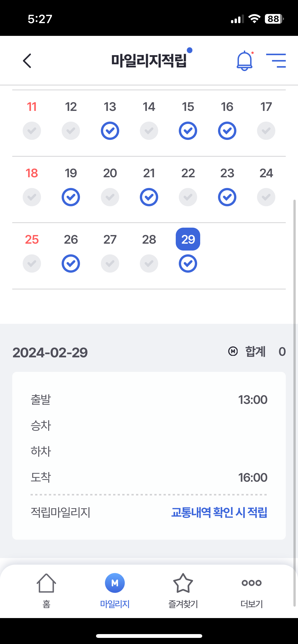Tap the arrival time 16:00
The height and width of the screenshot is (644, 298).
coord(253,478)
